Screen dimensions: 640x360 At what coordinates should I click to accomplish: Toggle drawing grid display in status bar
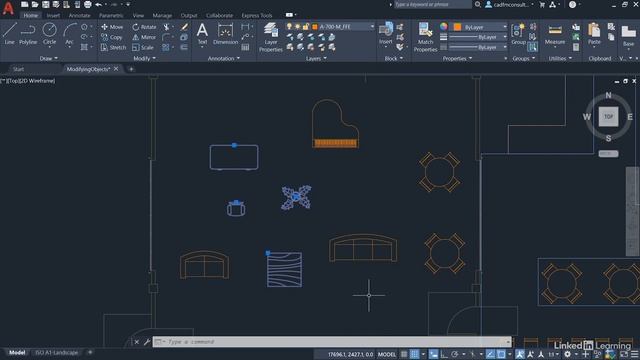[x=404, y=354]
